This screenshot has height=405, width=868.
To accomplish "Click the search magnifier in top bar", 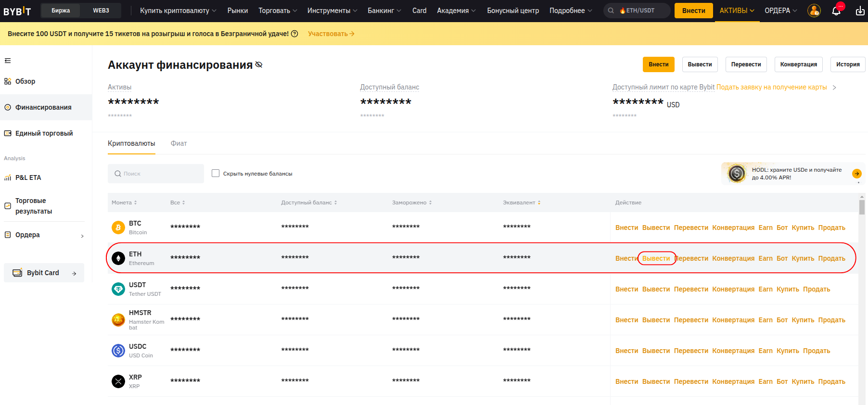I will [611, 11].
